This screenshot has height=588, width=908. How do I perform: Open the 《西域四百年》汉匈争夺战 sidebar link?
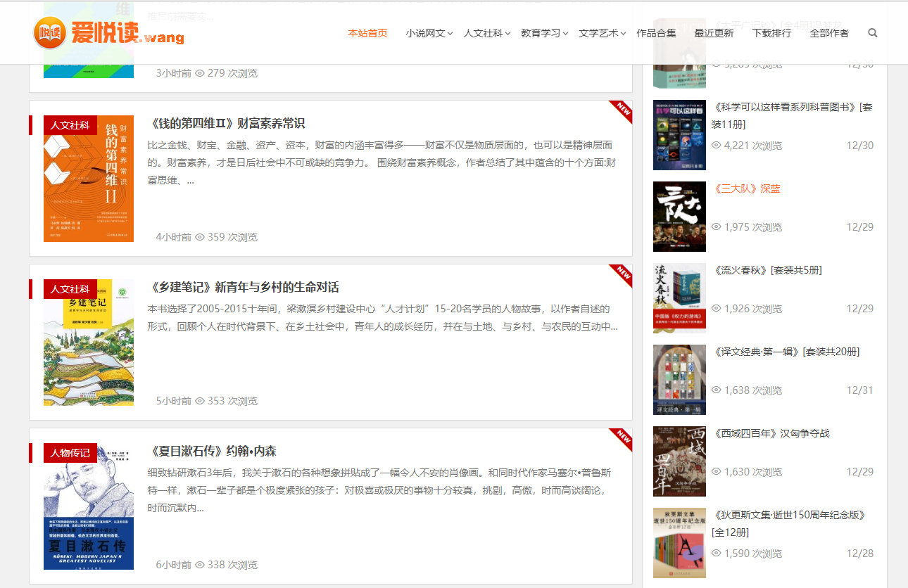tap(773, 433)
